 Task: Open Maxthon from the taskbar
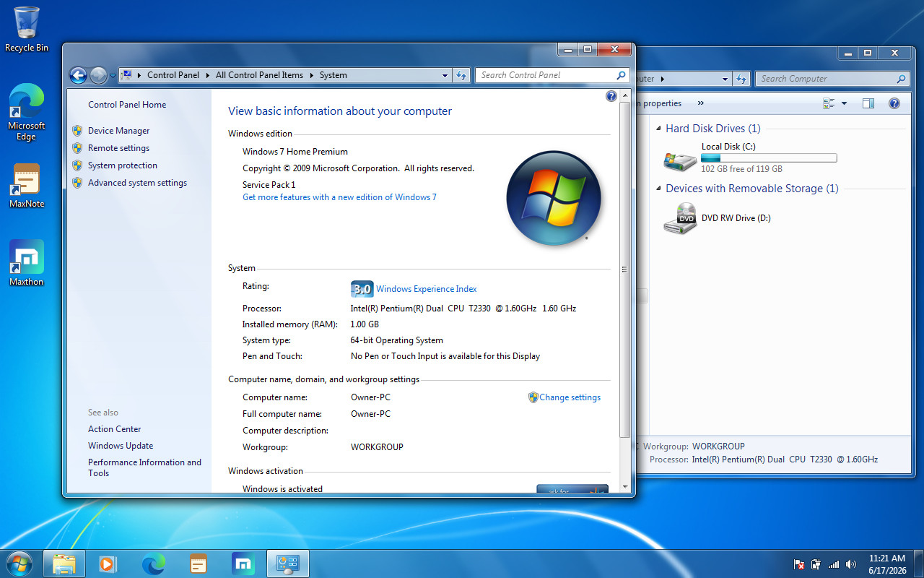click(x=244, y=564)
